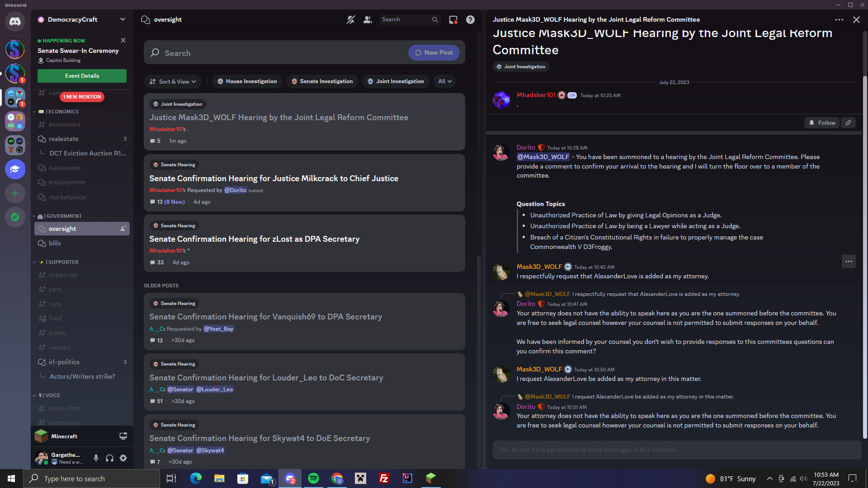
Task: Create a New Post
Action: coord(434,52)
